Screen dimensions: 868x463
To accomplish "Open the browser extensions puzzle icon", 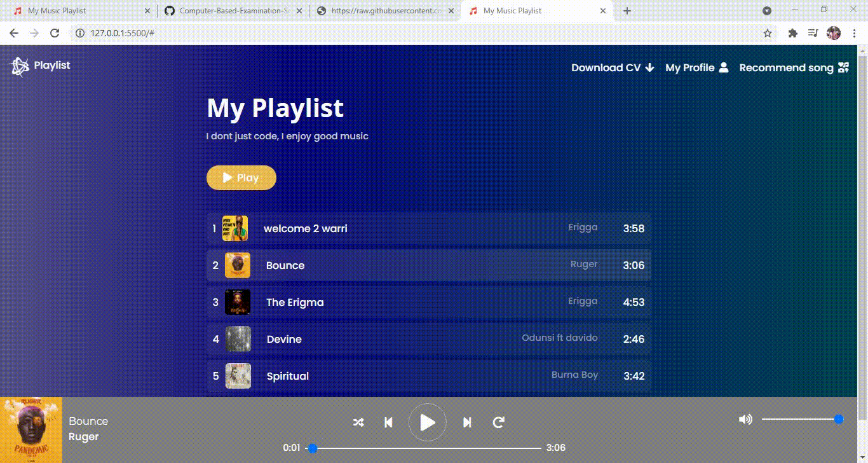I will point(792,33).
